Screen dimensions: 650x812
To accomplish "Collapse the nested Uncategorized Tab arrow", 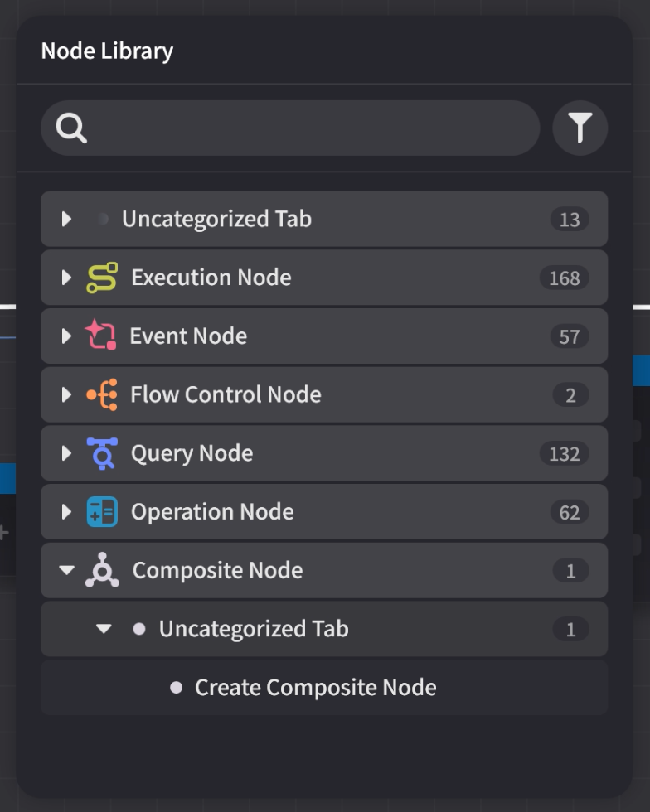I will point(104,629).
